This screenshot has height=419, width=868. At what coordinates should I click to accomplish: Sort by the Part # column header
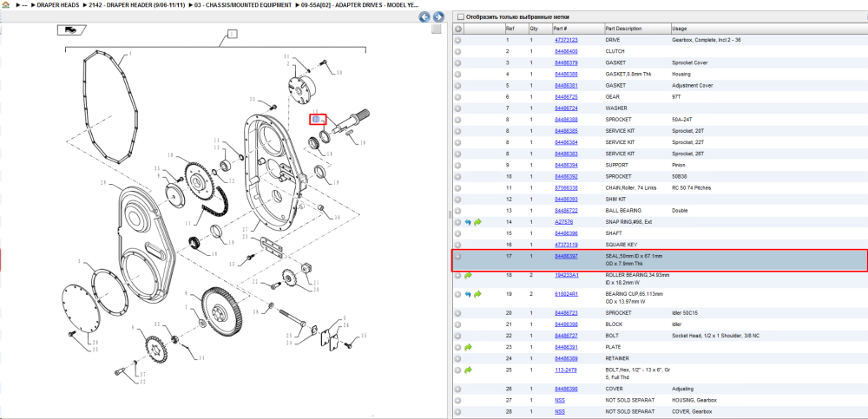coord(560,29)
